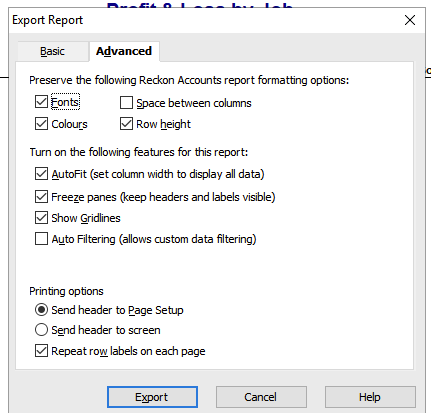Switch to the Basic tab
Image resolution: width=431 pixels, height=413 pixels.
point(52,51)
